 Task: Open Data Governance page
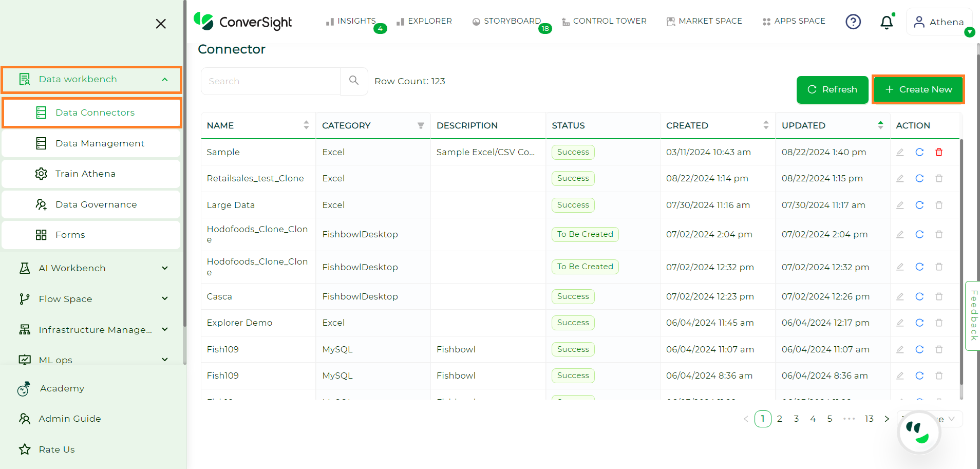[x=91, y=204]
